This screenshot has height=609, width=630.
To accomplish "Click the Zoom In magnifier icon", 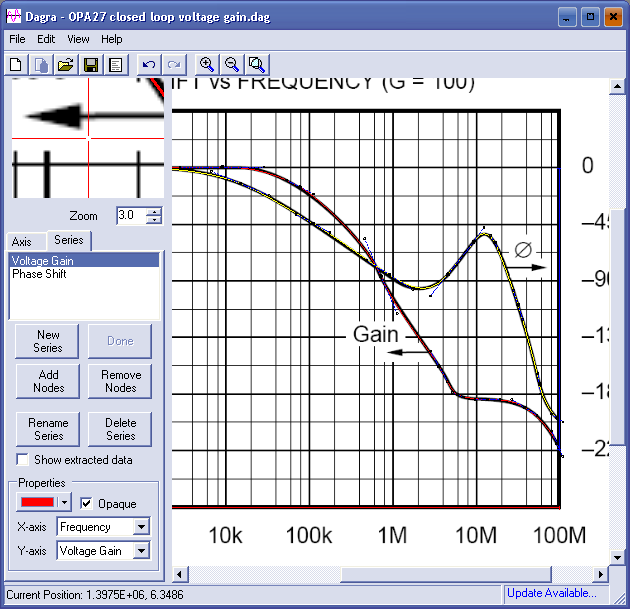I will (x=207, y=64).
